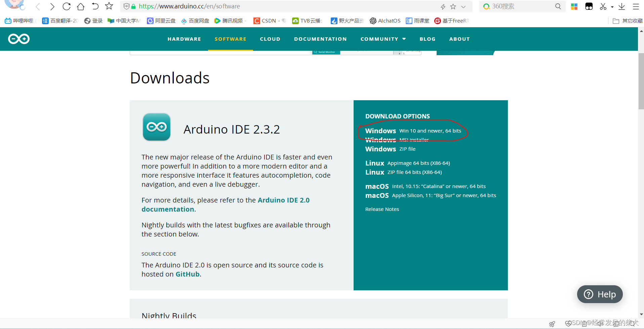The height and width of the screenshot is (329, 644).
Task: Open the SOFTWARE nav item
Action: pyautogui.click(x=231, y=39)
